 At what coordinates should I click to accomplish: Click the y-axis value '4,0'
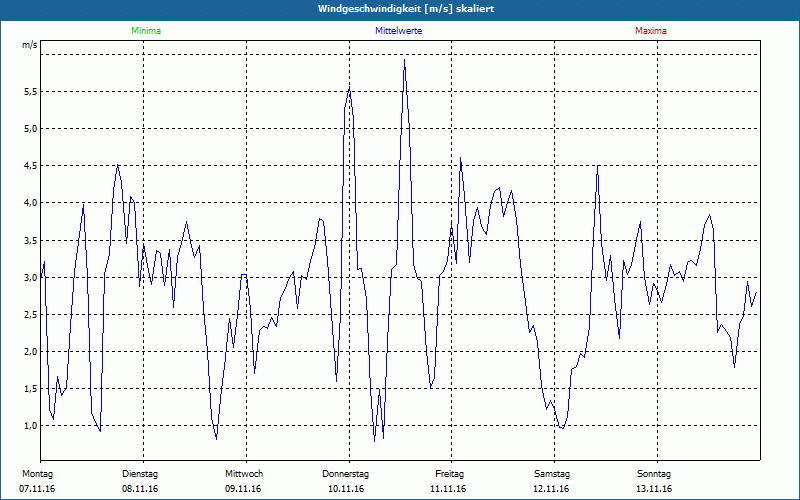tap(31, 203)
